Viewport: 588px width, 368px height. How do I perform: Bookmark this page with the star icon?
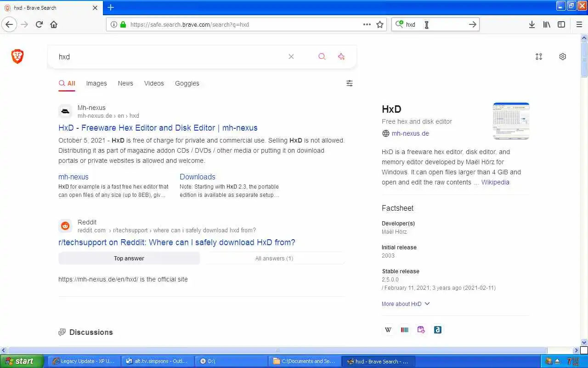point(380,24)
